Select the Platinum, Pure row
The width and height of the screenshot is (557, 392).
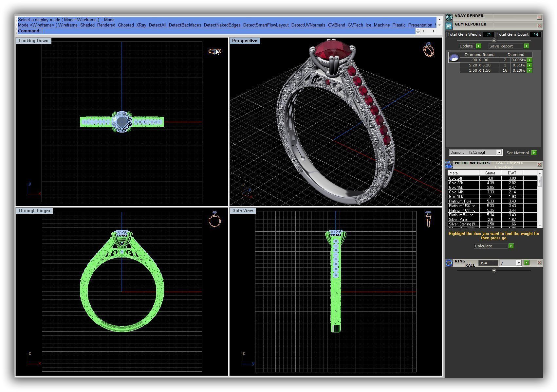tap(492, 201)
